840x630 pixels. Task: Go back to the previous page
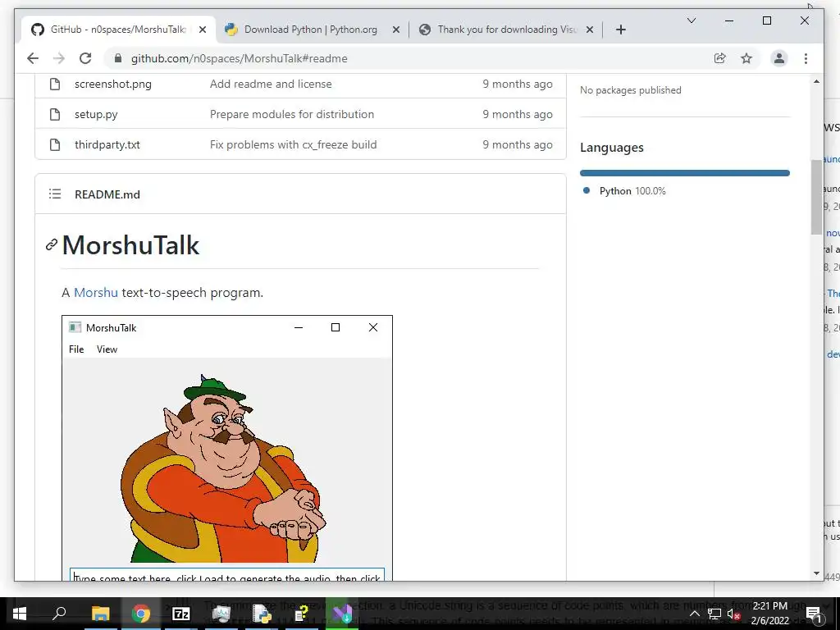(33, 58)
